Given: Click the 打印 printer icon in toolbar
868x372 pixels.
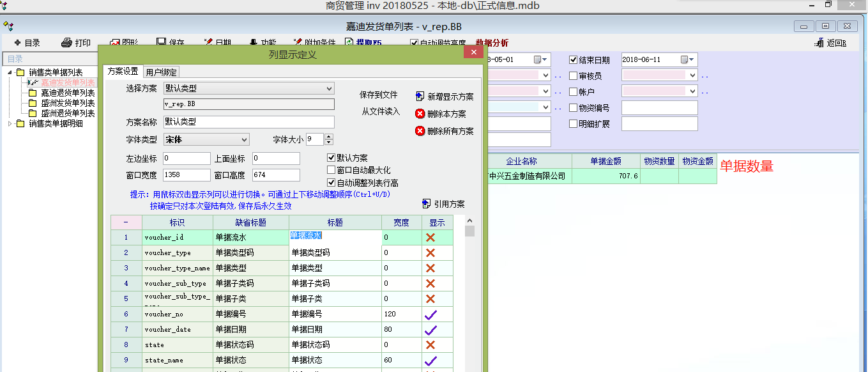Looking at the screenshot, I should tap(66, 43).
